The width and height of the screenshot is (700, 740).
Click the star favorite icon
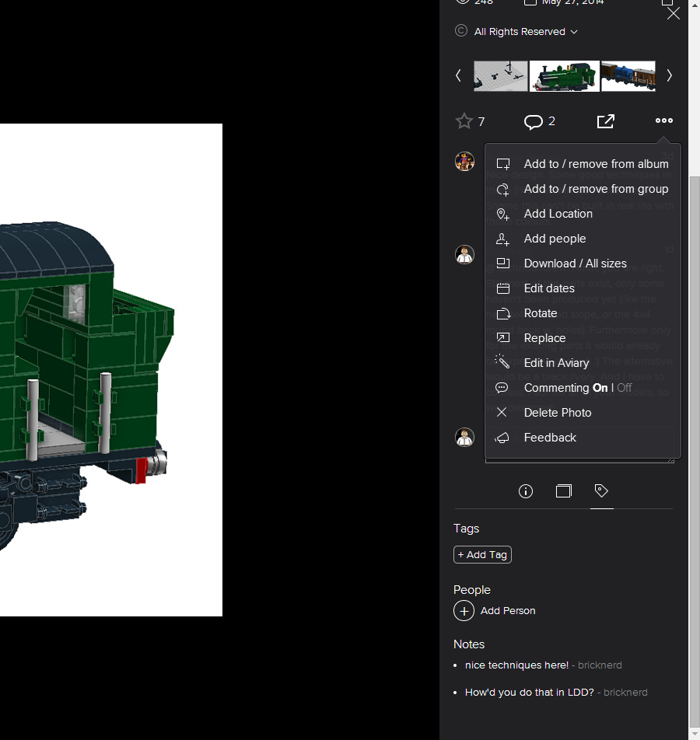[x=464, y=121]
